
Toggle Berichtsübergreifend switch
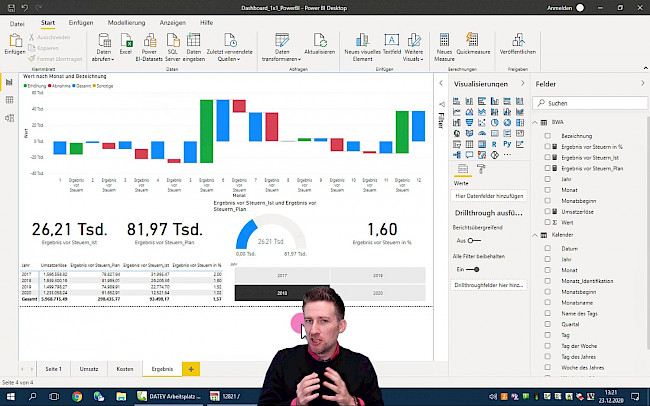pyautogui.click(x=473, y=240)
